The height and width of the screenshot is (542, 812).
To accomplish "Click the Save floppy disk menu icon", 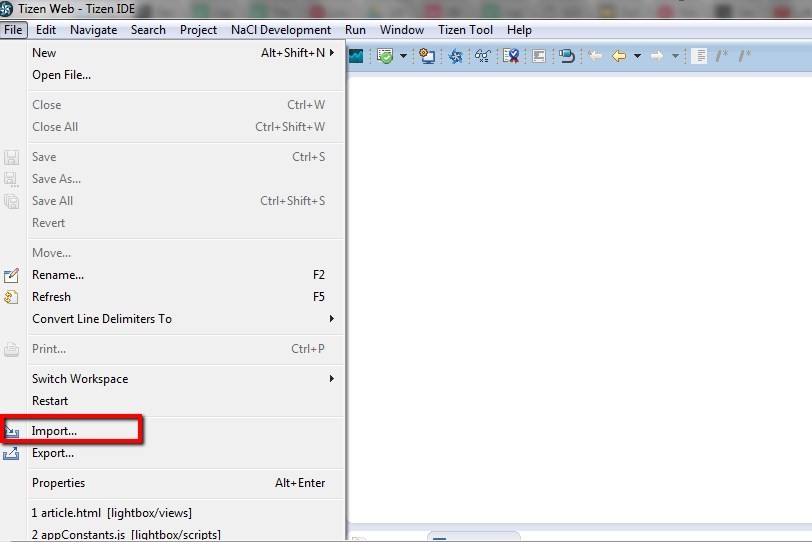I will click(x=11, y=157).
